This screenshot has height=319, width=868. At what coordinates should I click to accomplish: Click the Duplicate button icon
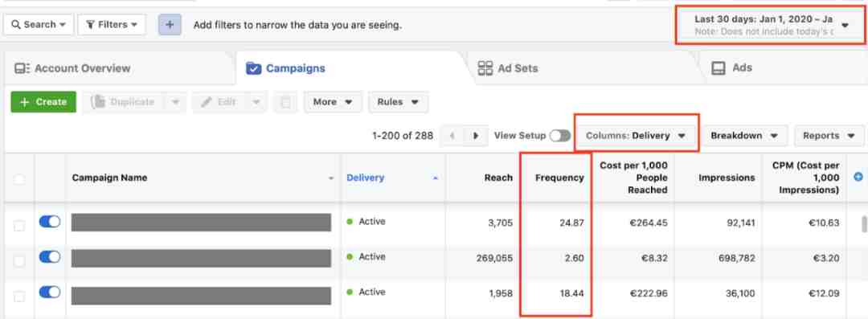[99, 103]
